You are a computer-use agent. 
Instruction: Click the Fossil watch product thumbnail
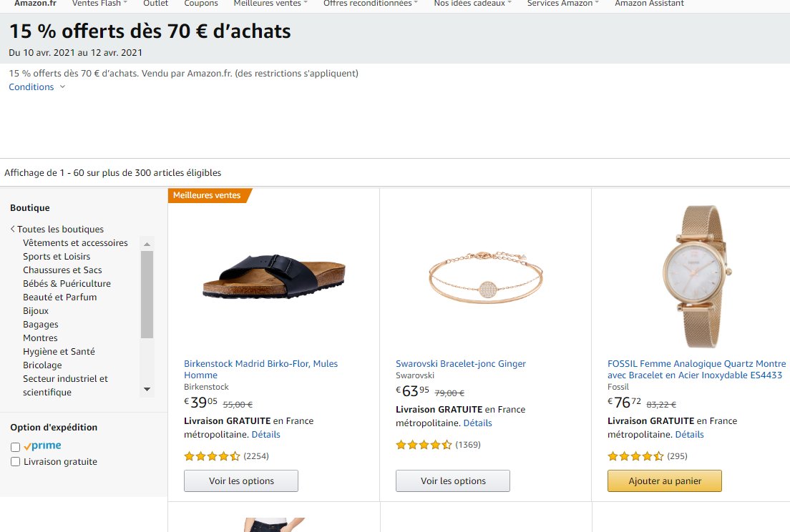(x=699, y=275)
